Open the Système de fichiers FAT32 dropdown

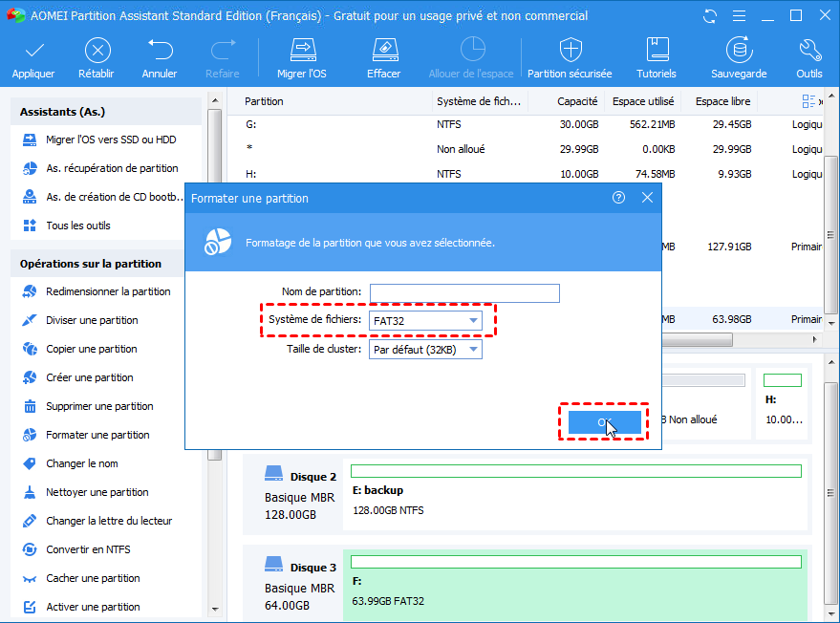pyautogui.click(x=425, y=320)
